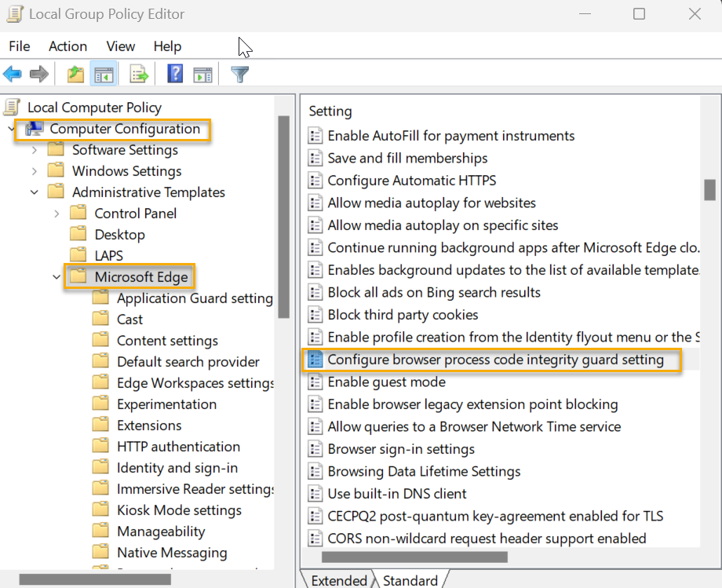
Task: Click the Help question mark icon
Action: pyautogui.click(x=173, y=74)
